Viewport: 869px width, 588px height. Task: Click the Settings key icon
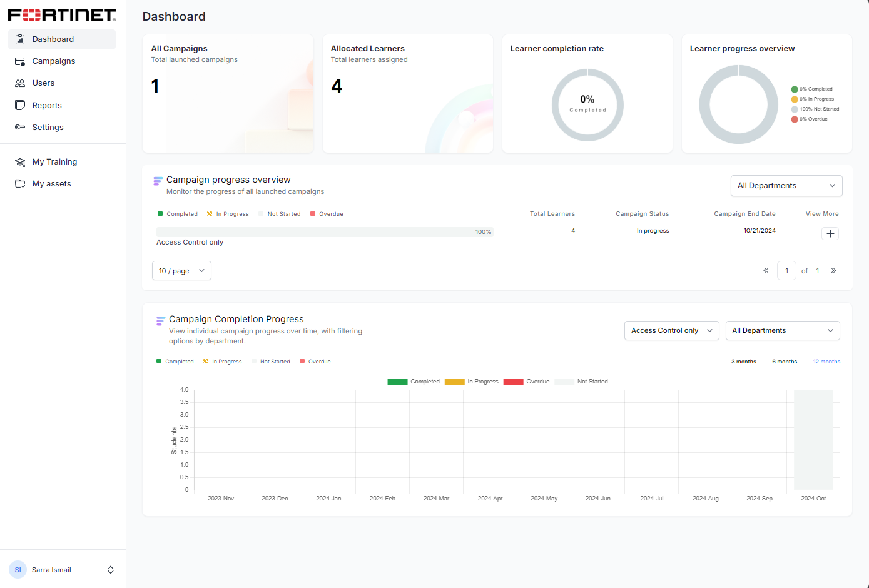20,127
